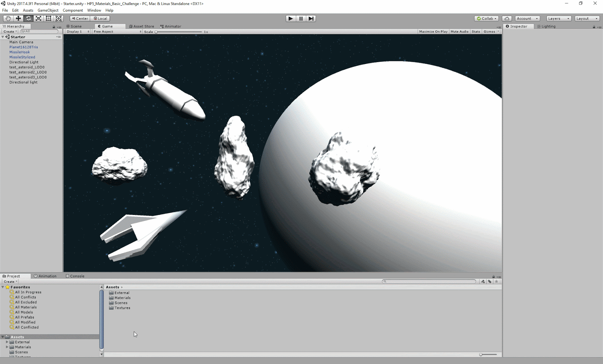Activate the Scale tool
The image size is (603, 364).
click(x=38, y=18)
